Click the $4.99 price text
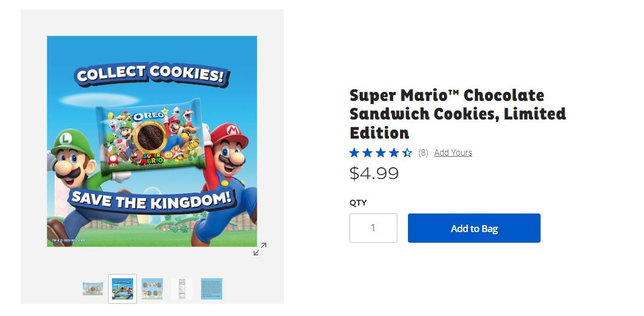Screen dimensions: 644x316 374,173
